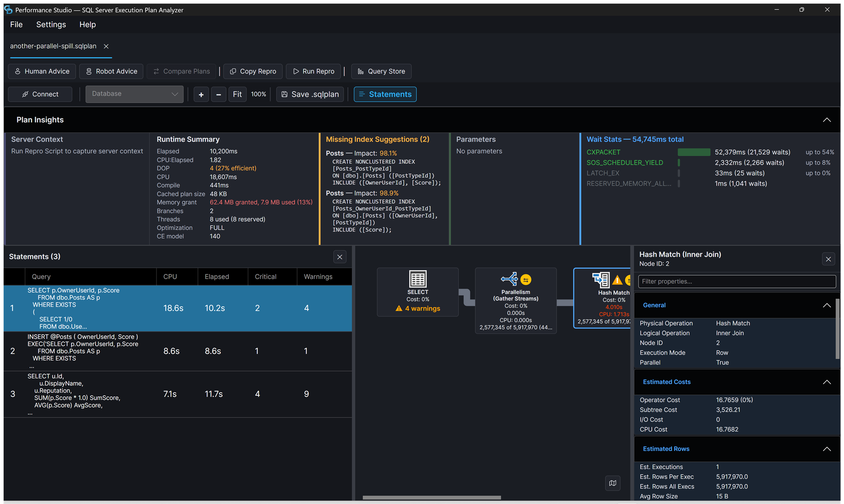Select the Parallelism Gather Streams node
This screenshot has height=504, width=844.
point(515,301)
